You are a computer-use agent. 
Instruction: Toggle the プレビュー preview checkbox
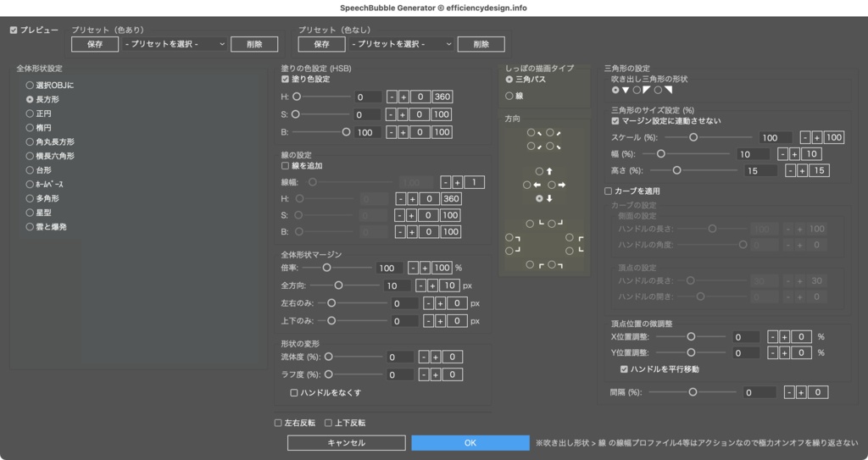point(14,30)
